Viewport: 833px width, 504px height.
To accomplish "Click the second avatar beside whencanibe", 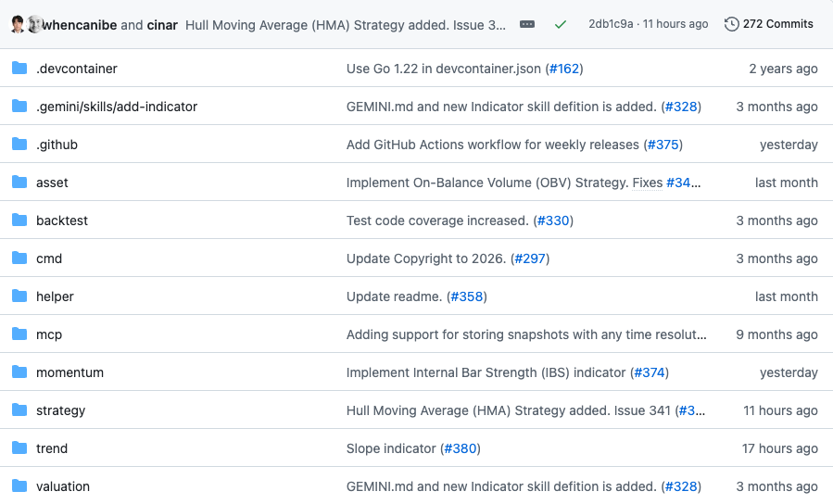I will tap(34, 24).
